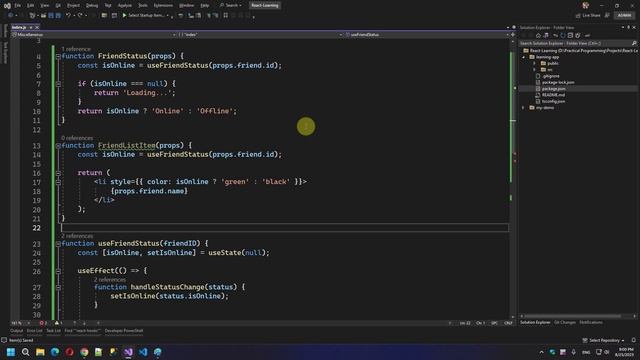
Task: Click Show All Files icon in Solution Explorer
Action: click(x=578, y=36)
